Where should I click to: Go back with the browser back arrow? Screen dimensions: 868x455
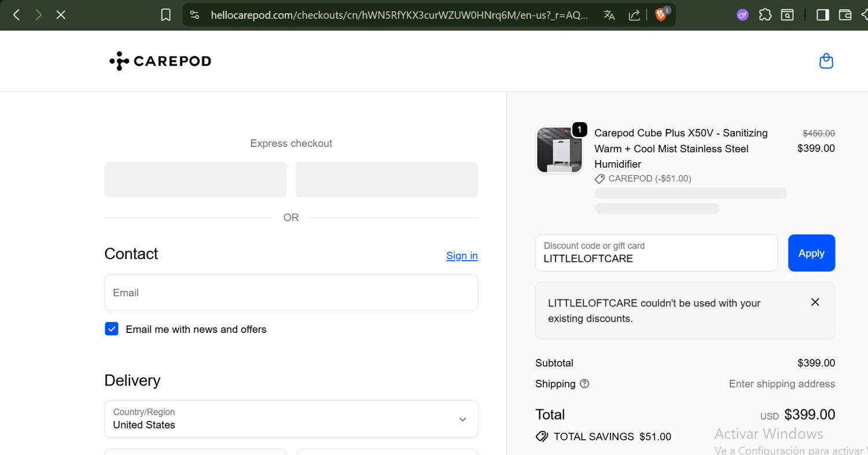click(17, 15)
